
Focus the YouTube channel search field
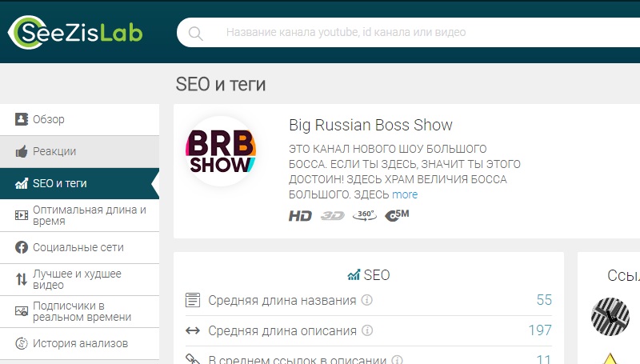[408, 32]
